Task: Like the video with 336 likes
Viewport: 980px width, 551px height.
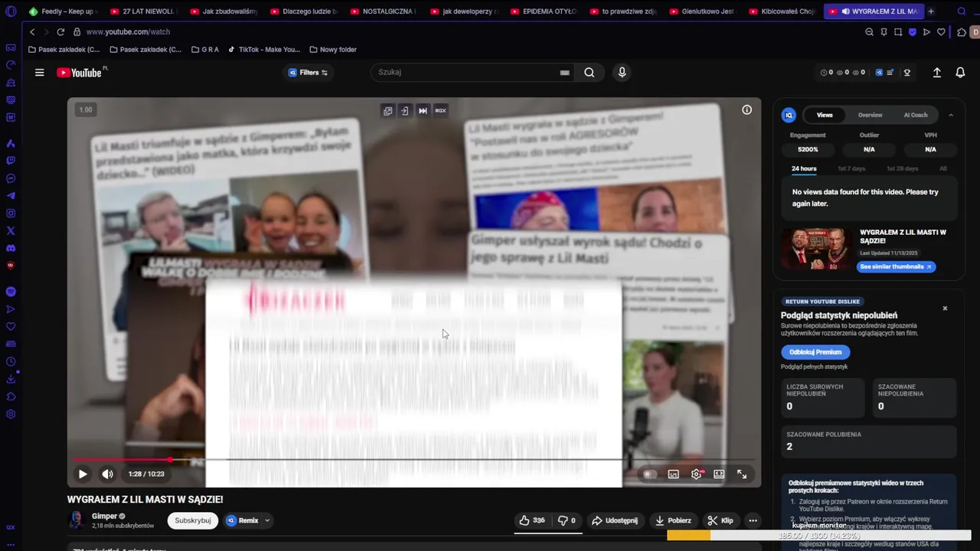Action: click(532, 520)
